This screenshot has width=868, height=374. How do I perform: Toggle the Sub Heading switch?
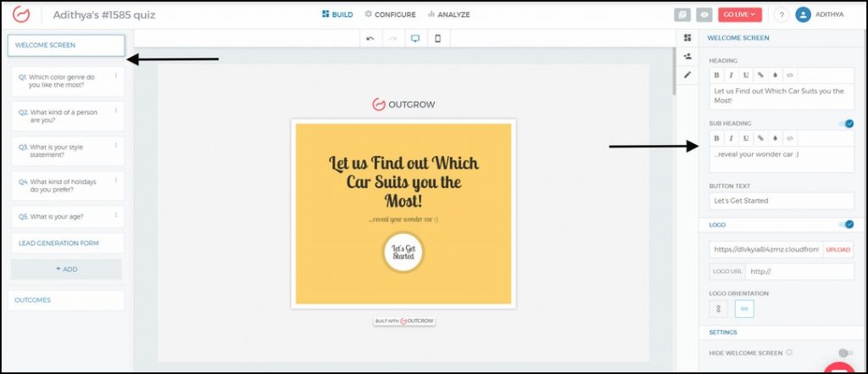point(845,124)
